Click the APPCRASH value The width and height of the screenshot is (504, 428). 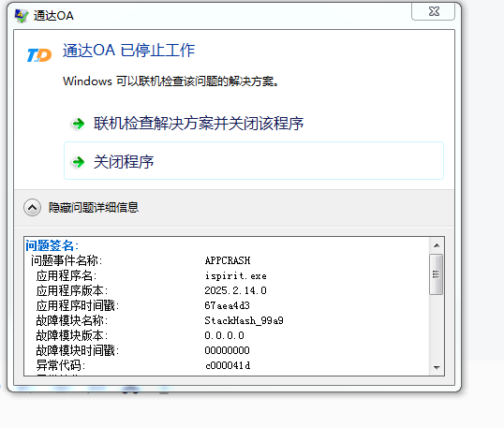pos(228,260)
